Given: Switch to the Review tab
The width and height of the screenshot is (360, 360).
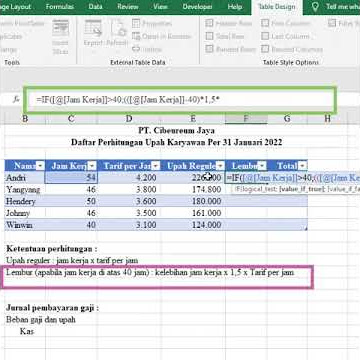Looking at the screenshot, I should (128, 7).
